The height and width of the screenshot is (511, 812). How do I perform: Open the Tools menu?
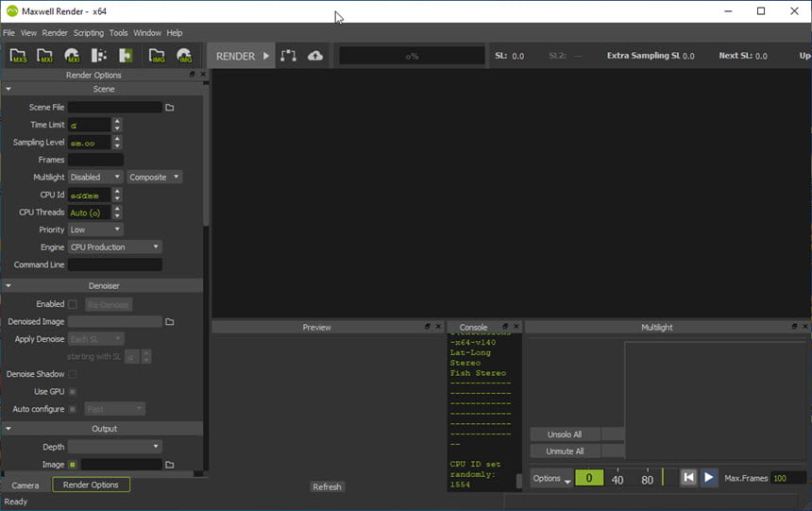point(119,33)
